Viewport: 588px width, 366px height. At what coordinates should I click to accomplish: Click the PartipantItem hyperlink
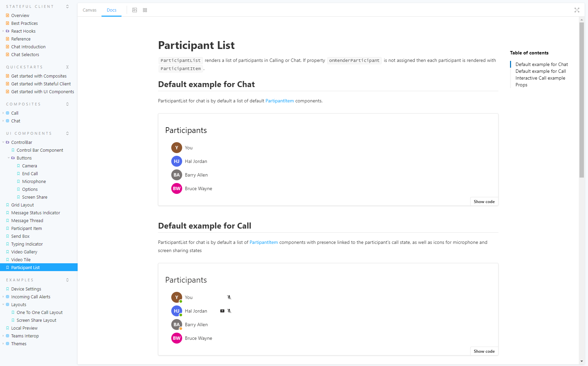(x=280, y=101)
